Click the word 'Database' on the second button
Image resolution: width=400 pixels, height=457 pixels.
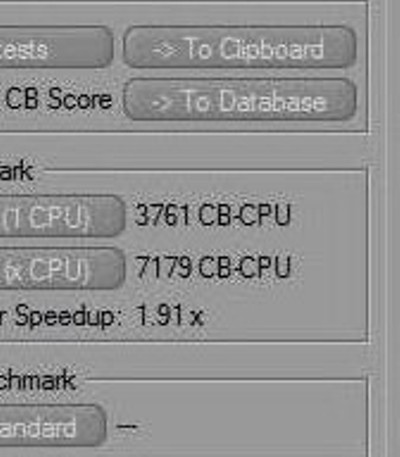click(x=272, y=101)
